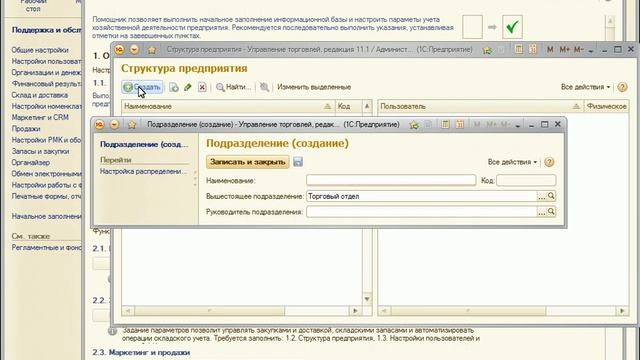Click green checkmark box in assistant header
Image resolution: width=640 pixels, height=360 pixels.
pos(512,27)
